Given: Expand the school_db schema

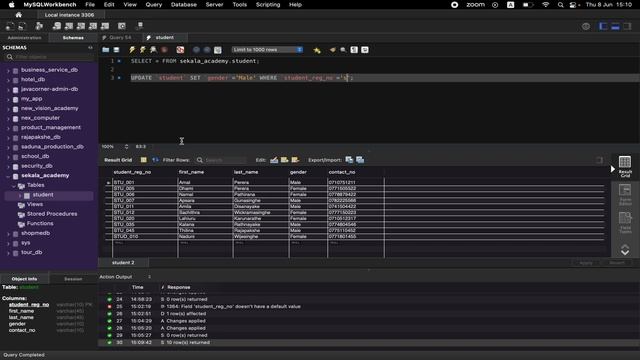Looking at the screenshot, I should pos(8,156).
